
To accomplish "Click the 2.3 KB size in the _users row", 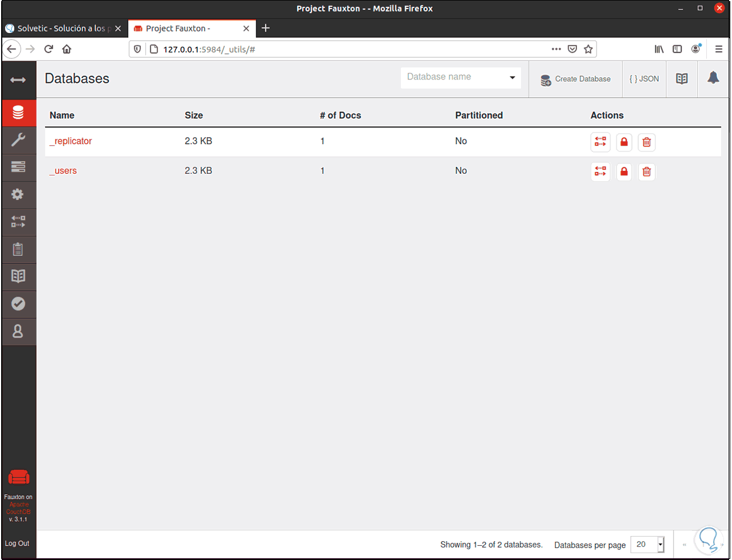I will pos(198,171).
